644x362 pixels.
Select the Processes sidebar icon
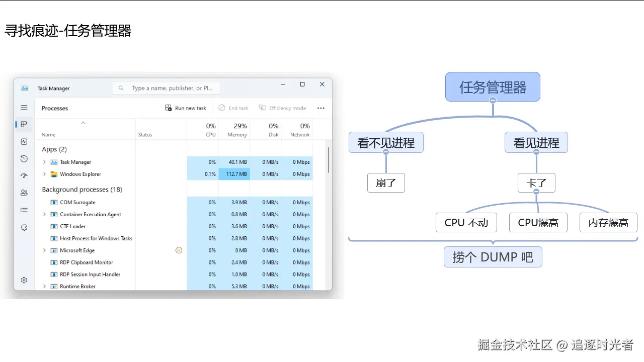(24, 124)
